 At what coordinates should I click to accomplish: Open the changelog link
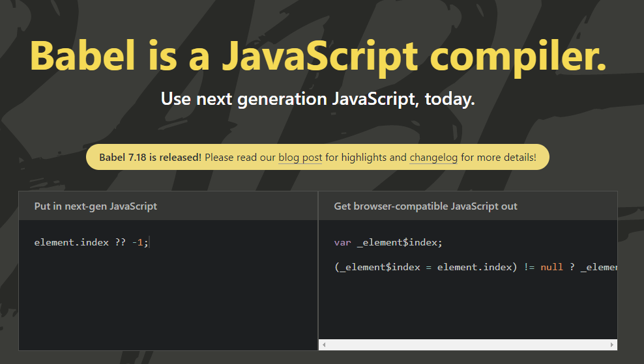(x=433, y=158)
